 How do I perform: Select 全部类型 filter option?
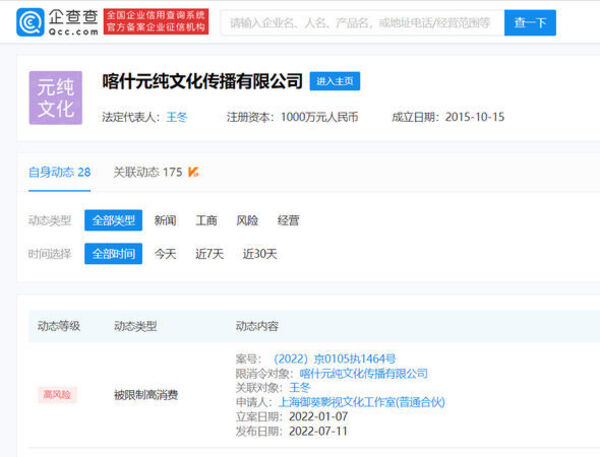click(x=113, y=220)
